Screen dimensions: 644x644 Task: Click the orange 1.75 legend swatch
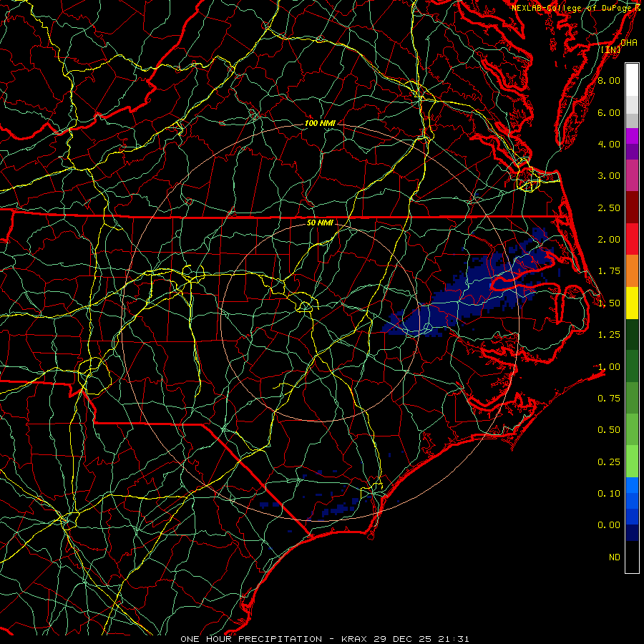tap(632, 271)
